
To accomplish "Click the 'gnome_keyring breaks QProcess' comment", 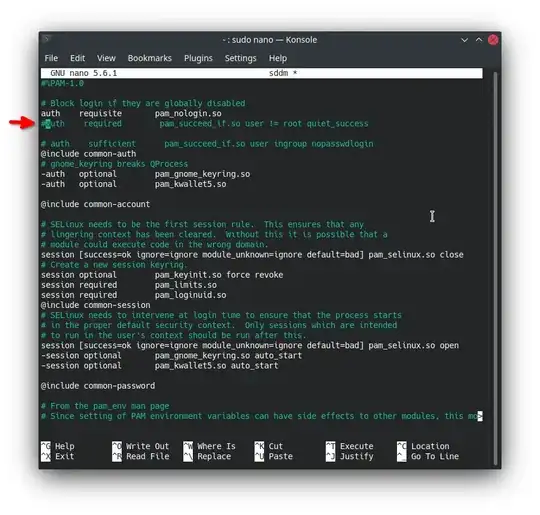I will tap(115, 164).
